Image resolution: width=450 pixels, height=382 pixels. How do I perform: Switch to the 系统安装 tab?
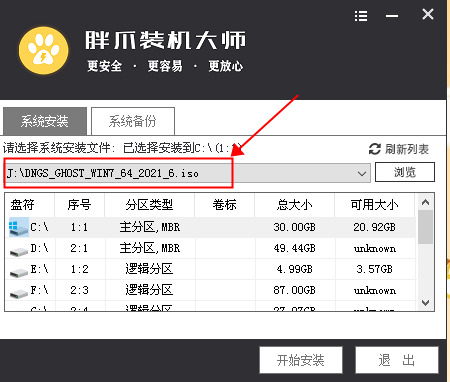pos(45,121)
